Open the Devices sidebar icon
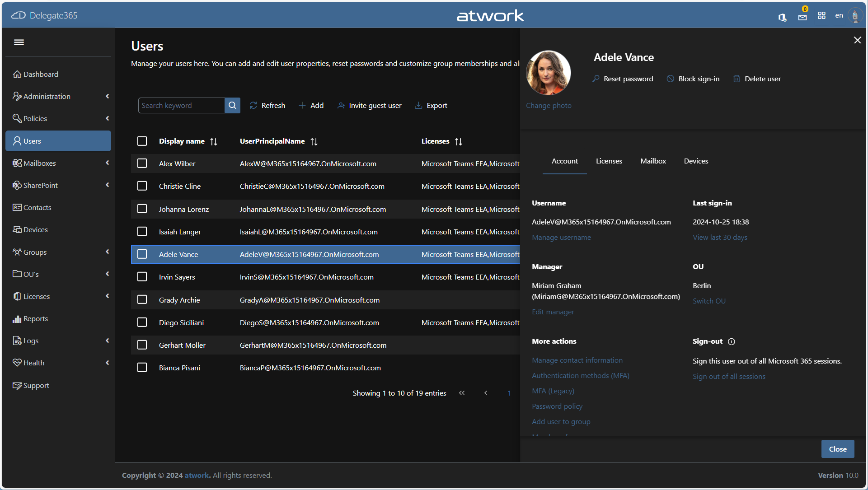 pyautogui.click(x=17, y=229)
